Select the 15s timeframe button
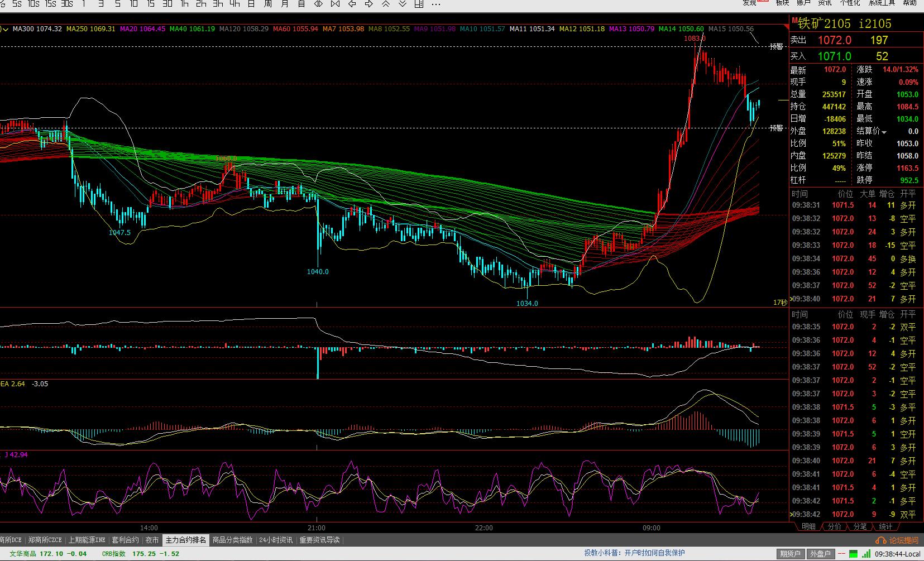 pyautogui.click(x=50, y=3)
